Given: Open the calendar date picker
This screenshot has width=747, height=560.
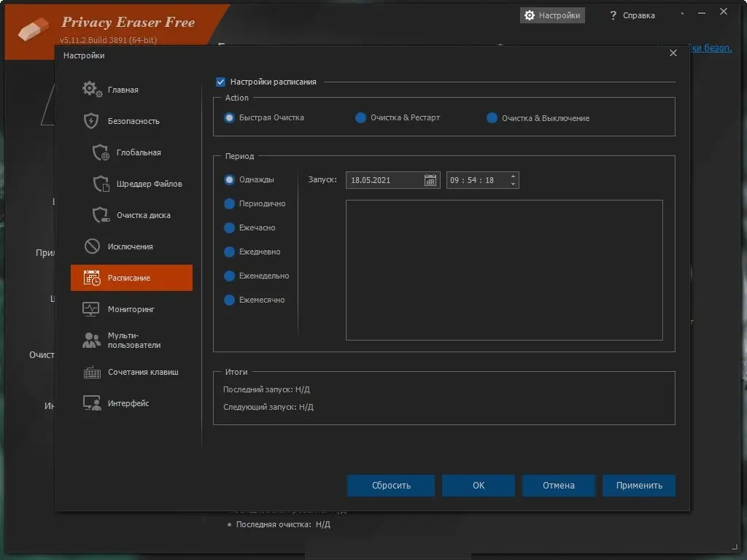Looking at the screenshot, I should [x=432, y=179].
